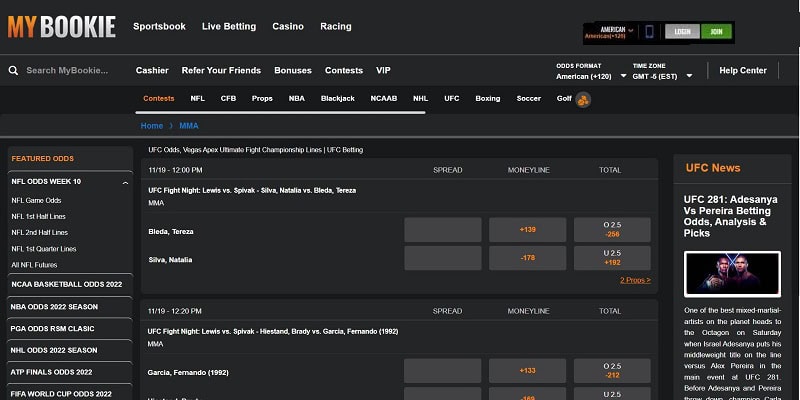Open NFL 1st Half Lines
The height and width of the screenshot is (400, 800).
[x=38, y=216]
